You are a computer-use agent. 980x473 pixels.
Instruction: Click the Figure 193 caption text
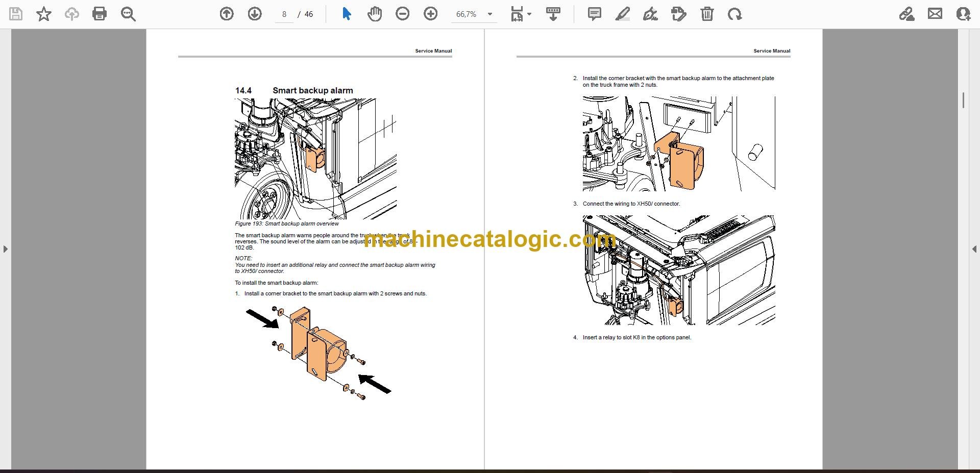coord(287,223)
